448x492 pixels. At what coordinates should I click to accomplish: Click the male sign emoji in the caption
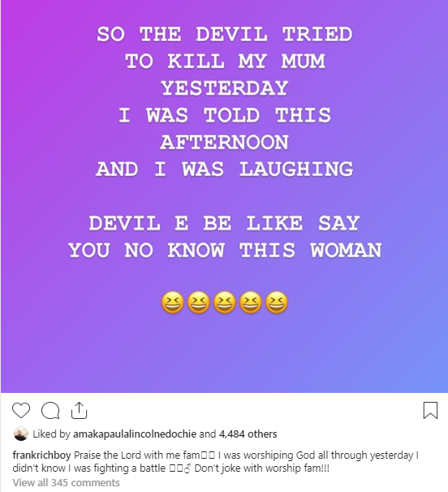(x=187, y=468)
